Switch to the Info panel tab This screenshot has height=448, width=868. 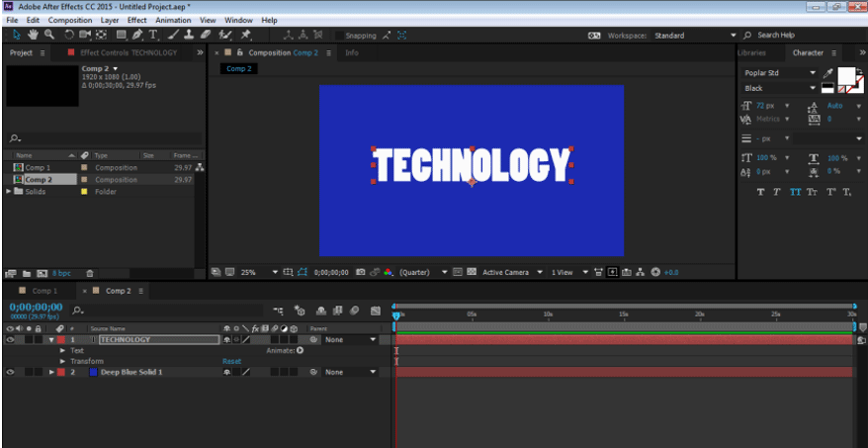[352, 52]
